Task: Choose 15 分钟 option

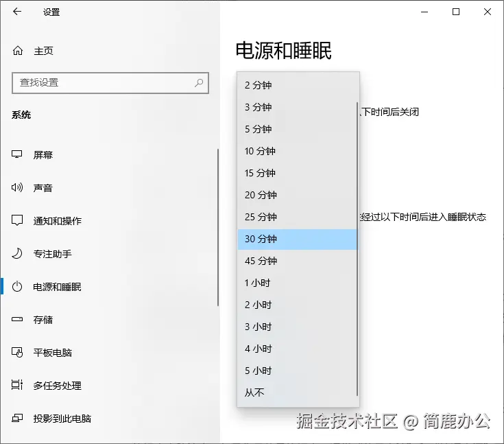Action: [298, 173]
